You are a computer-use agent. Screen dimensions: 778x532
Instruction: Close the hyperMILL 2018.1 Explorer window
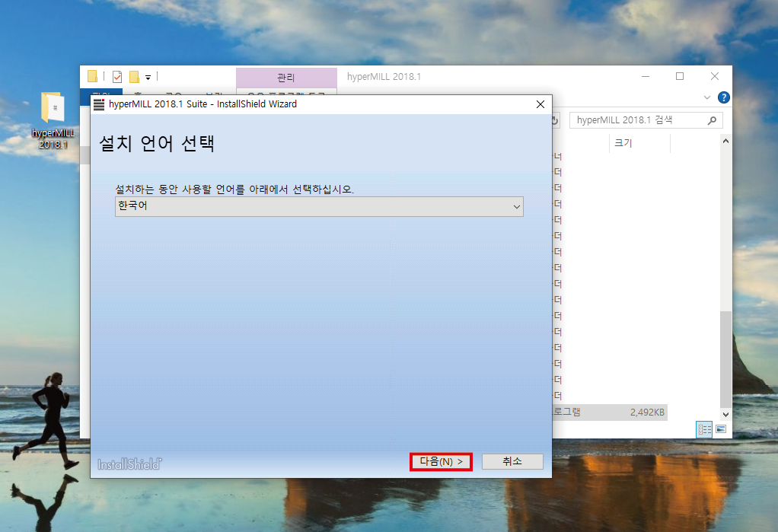click(x=715, y=76)
